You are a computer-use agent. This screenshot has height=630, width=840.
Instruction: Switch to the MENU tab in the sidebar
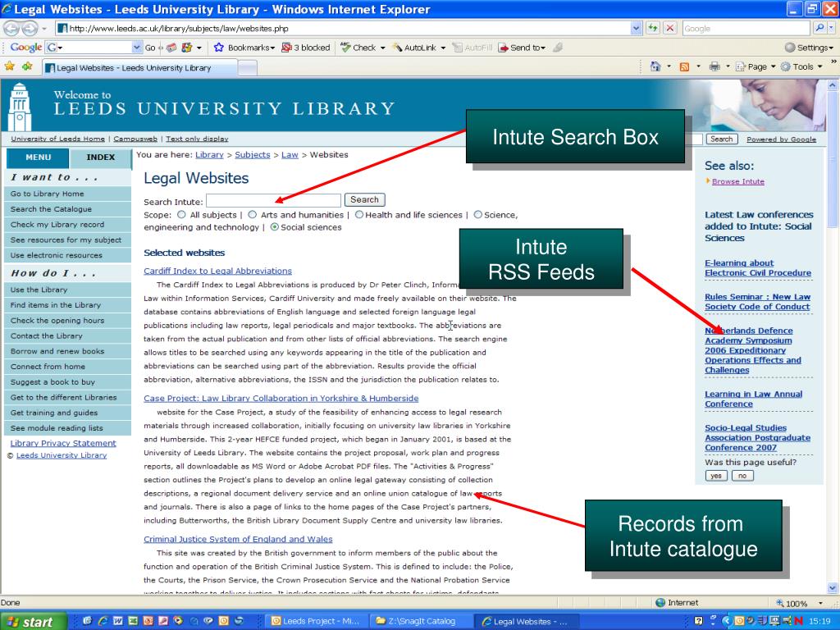click(x=38, y=157)
